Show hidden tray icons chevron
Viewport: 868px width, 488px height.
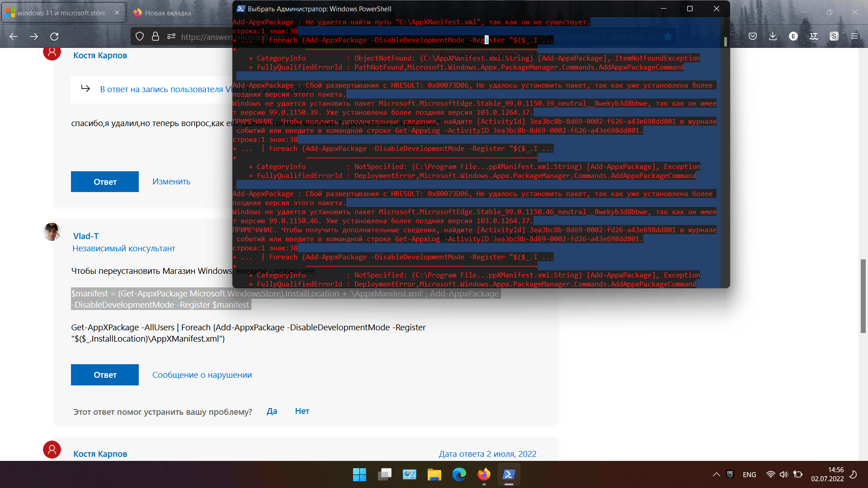[717, 474]
